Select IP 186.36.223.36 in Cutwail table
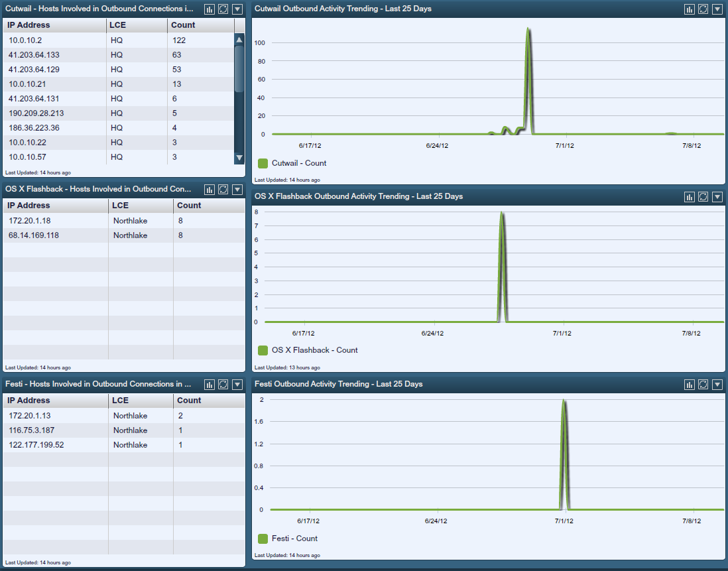728x571 pixels. click(x=34, y=127)
